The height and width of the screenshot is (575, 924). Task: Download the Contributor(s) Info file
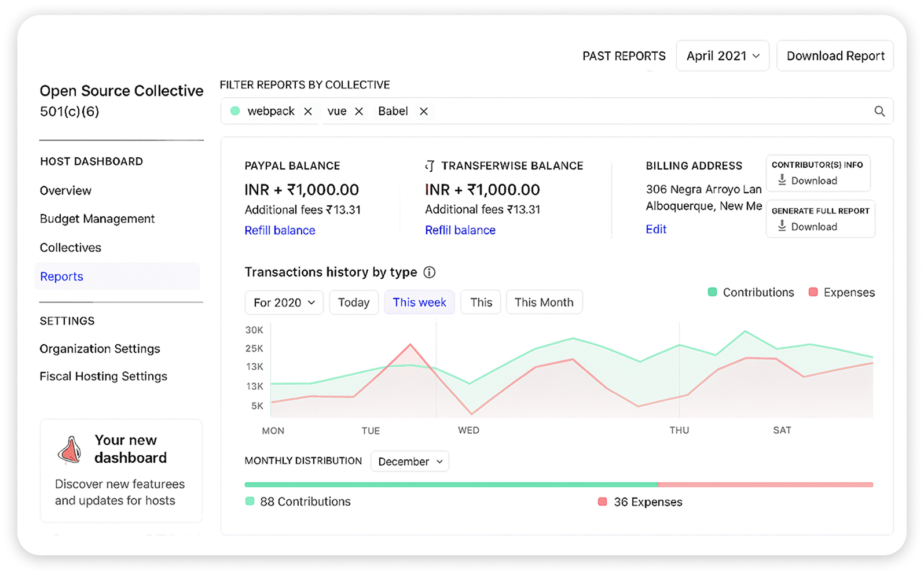(x=807, y=180)
